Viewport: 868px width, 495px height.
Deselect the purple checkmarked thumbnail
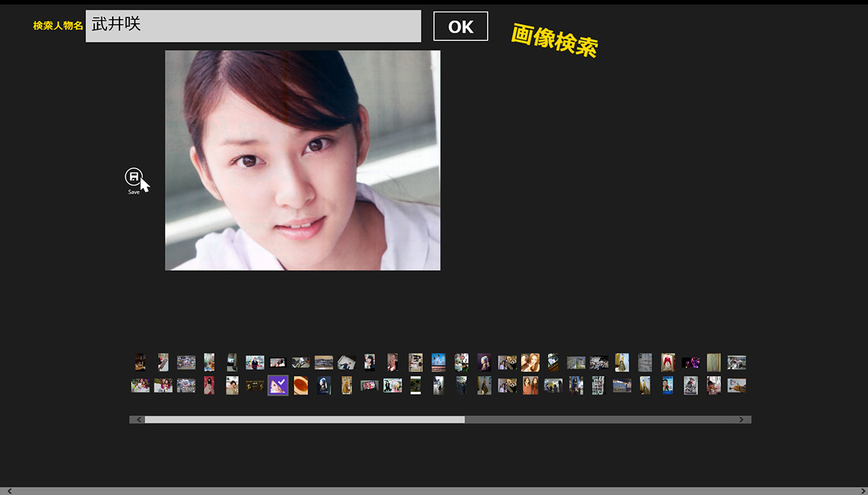click(x=278, y=385)
